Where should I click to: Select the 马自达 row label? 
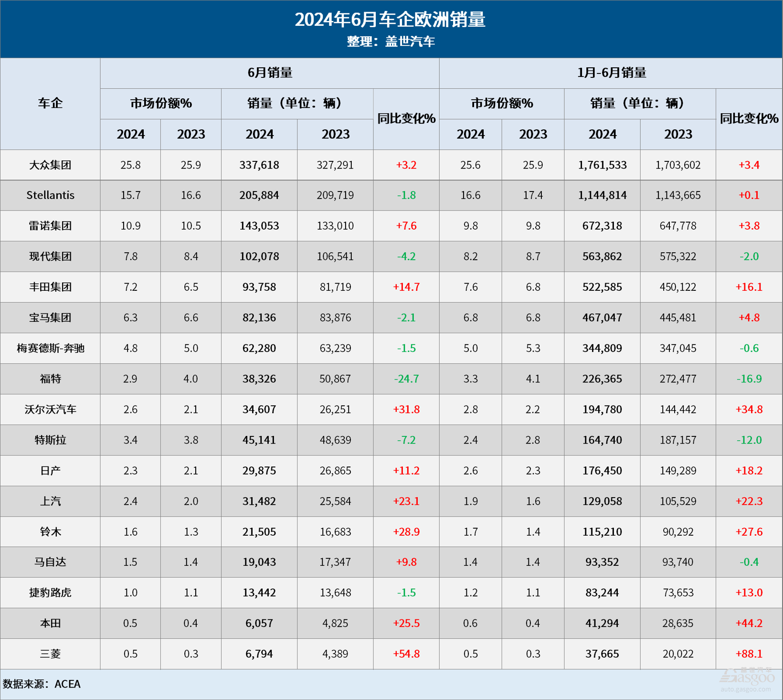[x=50, y=562]
